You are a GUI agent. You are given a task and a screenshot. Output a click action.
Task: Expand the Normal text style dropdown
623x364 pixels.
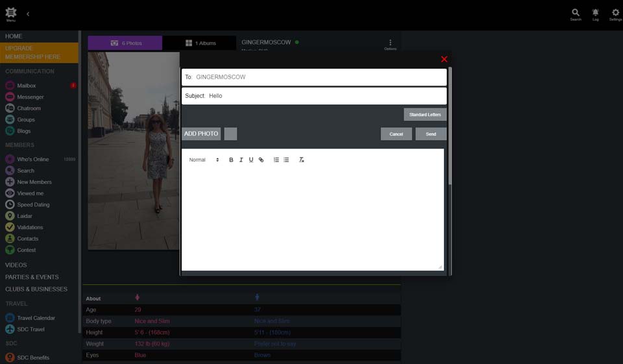point(204,160)
